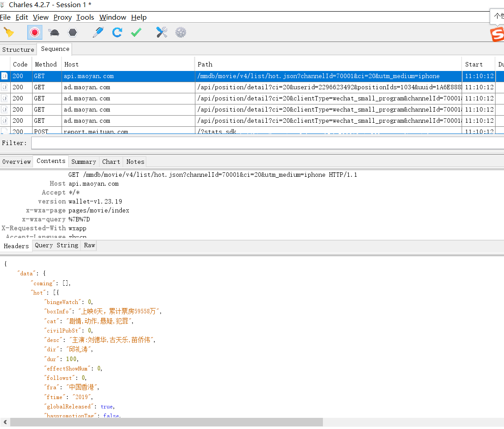504x429 pixels.
Task: Open the File menu
Action: point(5,17)
